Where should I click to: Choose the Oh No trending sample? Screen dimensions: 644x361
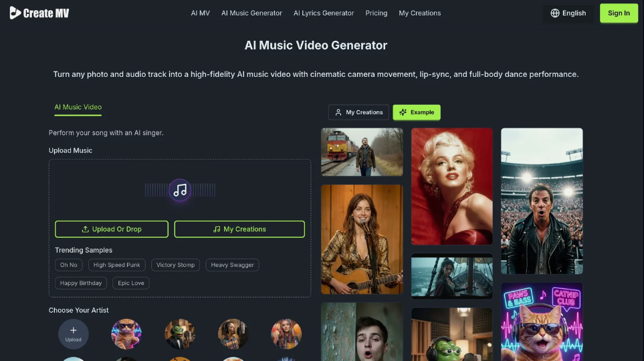69,265
